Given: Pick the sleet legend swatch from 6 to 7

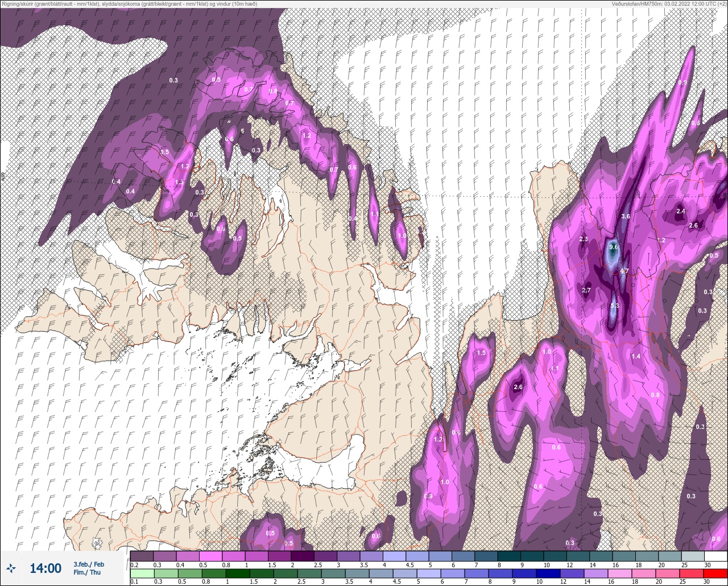Looking at the screenshot, I should tap(464, 556).
